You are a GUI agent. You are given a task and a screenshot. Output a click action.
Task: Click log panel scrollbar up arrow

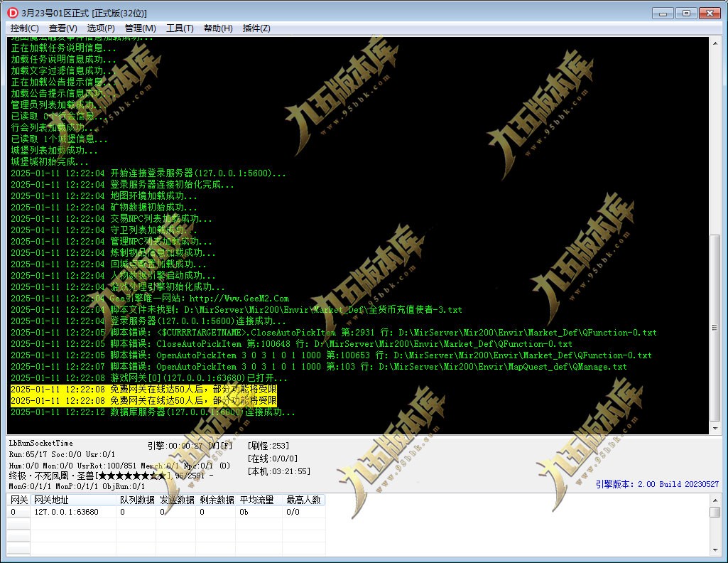(x=715, y=43)
